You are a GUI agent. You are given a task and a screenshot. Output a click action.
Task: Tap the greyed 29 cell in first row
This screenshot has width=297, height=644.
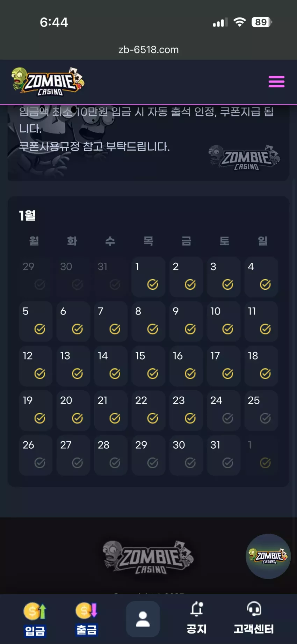(36, 277)
